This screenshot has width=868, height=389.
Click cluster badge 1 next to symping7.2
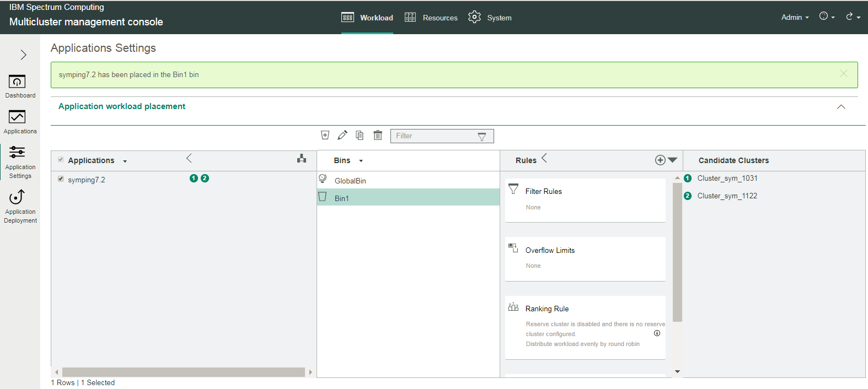(194, 178)
